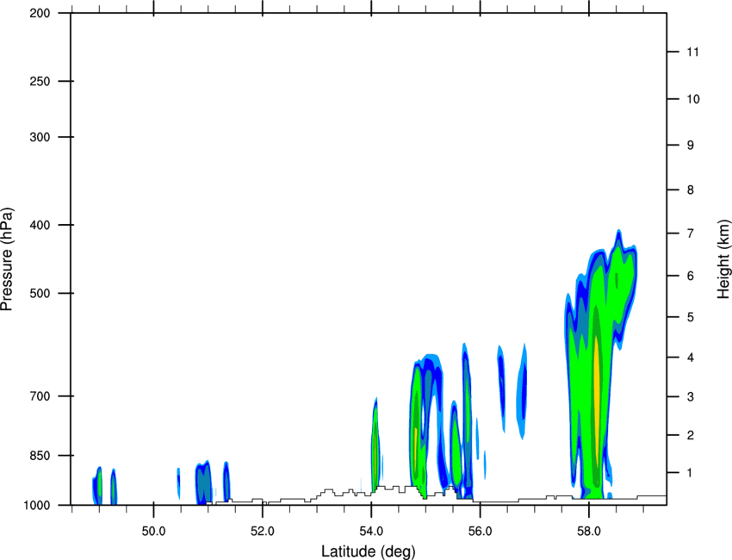Click the 'Height (km)' axis title
This screenshot has height=560, width=732.
[723, 258]
